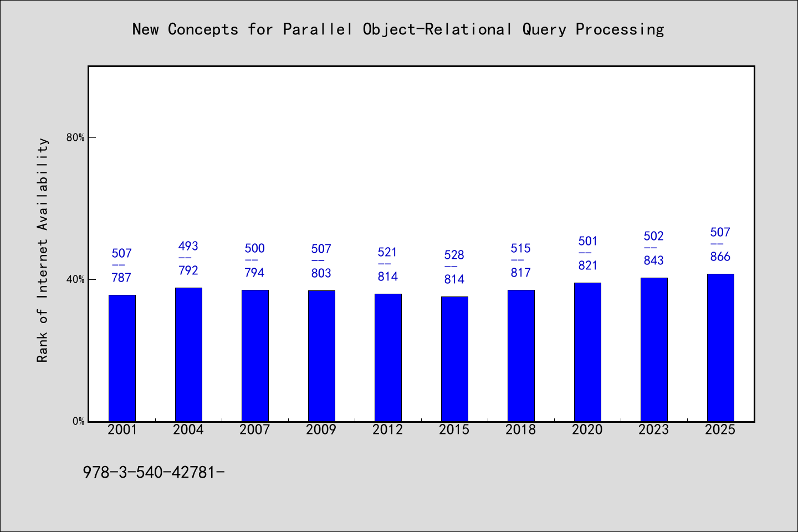The image size is (798, 532).
Task: Click the value 803 above the 2009 bar
Action: coord(321,273)
